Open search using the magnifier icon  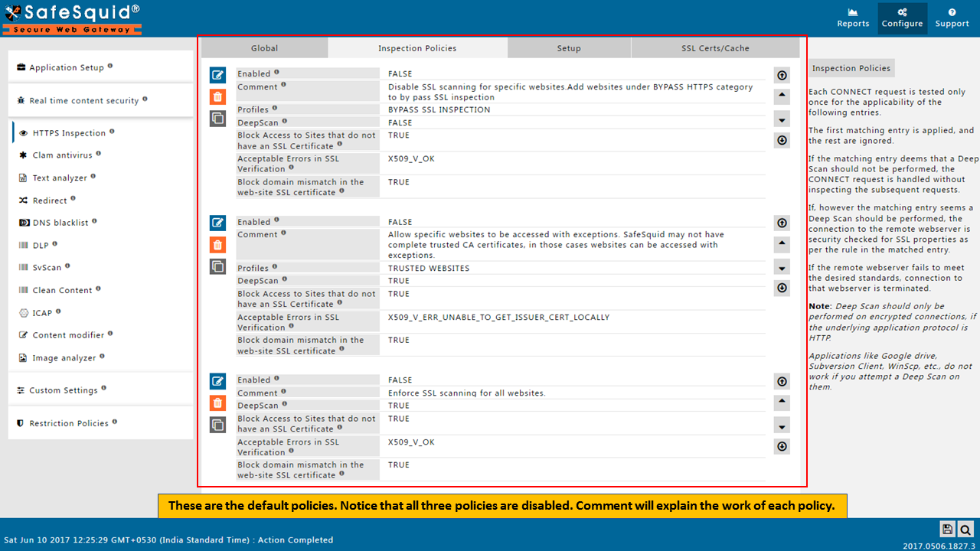965,529
